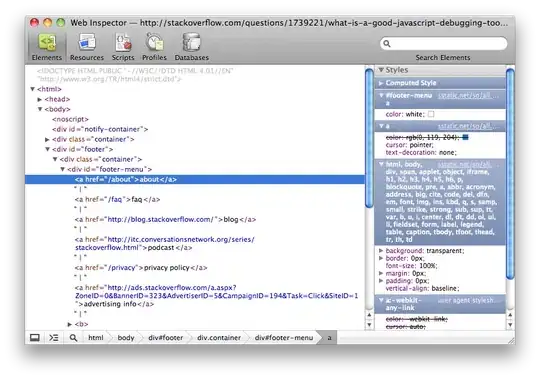
Task: Select the div#footer breadcrumb
Action: [166, 338]
